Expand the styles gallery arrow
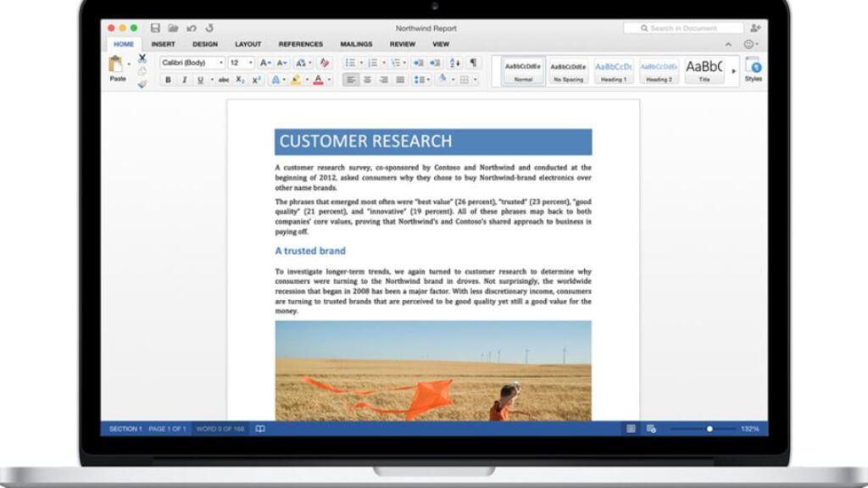The image size is (868, 488). coord(734,71)
